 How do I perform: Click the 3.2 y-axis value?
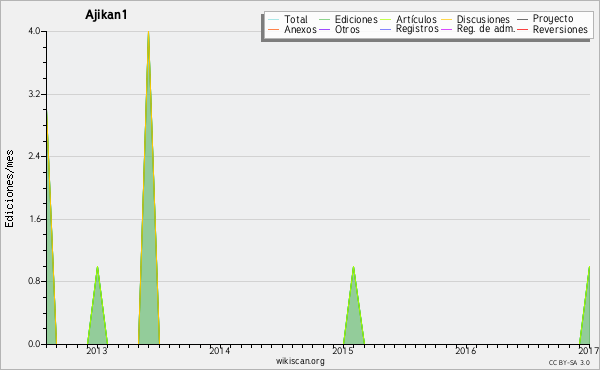[x=34, y=94]
